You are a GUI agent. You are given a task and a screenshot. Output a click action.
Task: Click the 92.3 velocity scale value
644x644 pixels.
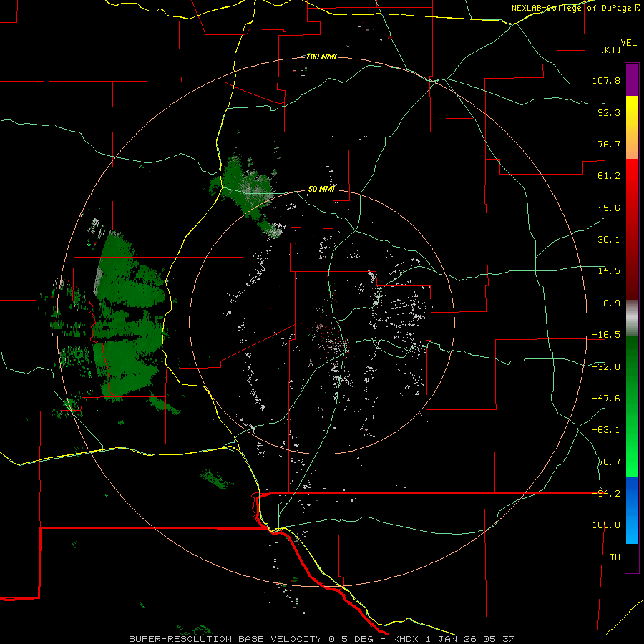coord(609,112)
